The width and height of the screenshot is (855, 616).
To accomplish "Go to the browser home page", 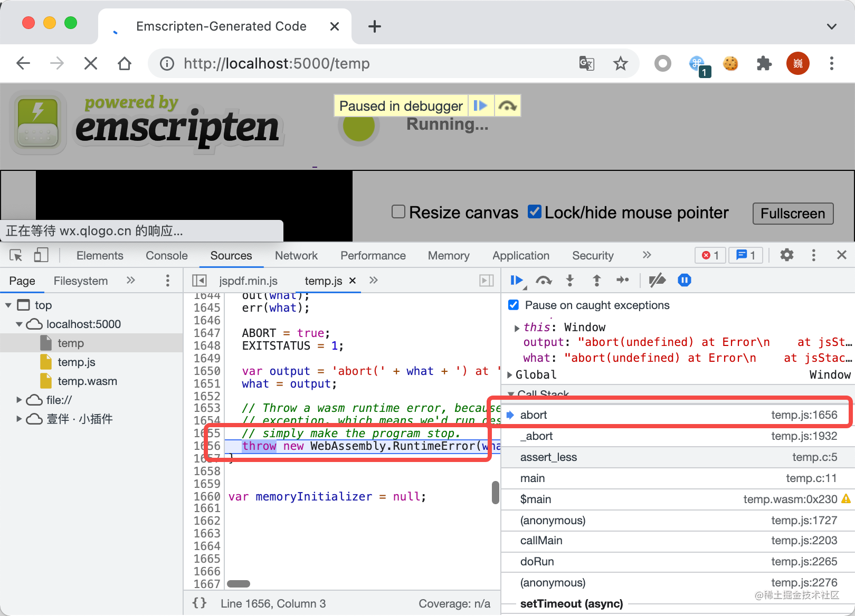I will pyautogui.click(x=125, y=64).
